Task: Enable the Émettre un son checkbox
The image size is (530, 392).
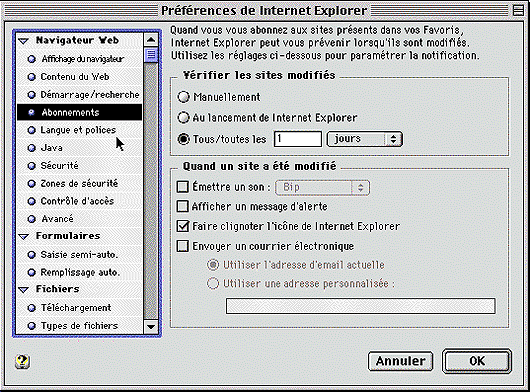Action: tap(183, 187)
